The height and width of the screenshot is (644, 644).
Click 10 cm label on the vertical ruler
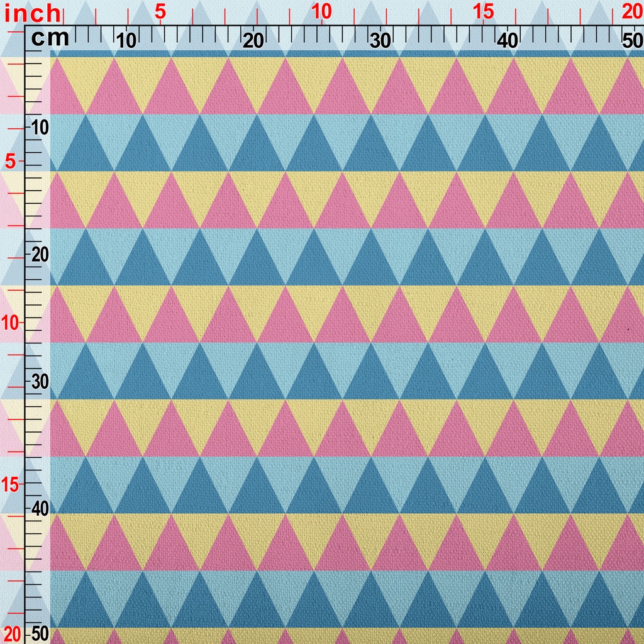tap(40, 128)
